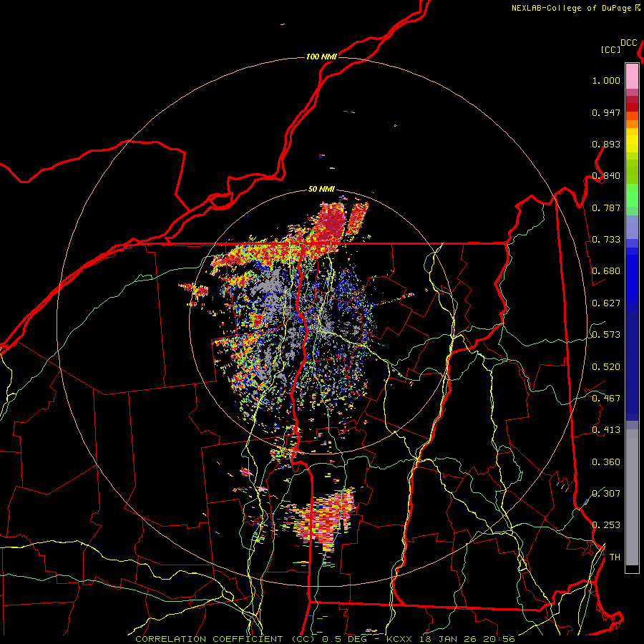Click the 0.680 legend value
The image size is (644, 644).
(606, 271)
